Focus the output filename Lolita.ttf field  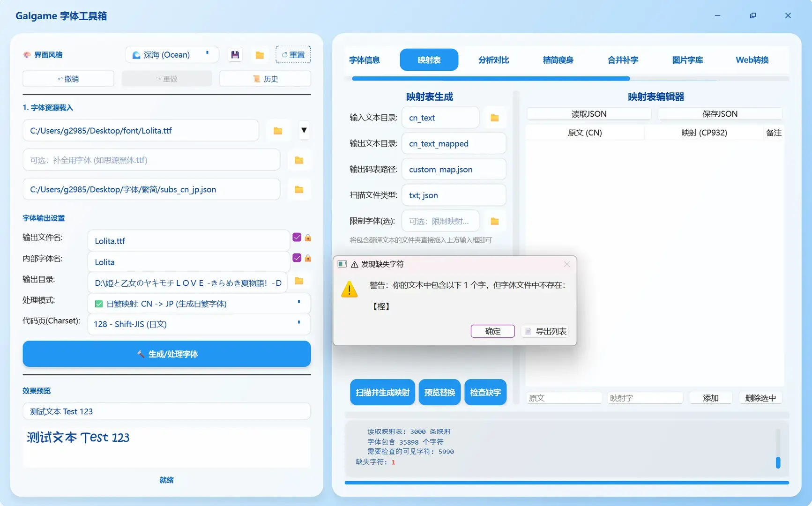[188, 241]
